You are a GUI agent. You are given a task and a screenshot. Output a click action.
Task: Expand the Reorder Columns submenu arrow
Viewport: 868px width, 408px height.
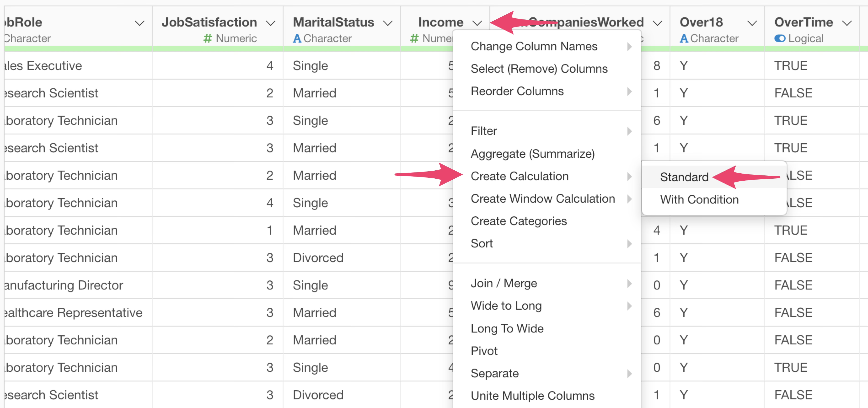pyautogui.click(x=630, y=91)
